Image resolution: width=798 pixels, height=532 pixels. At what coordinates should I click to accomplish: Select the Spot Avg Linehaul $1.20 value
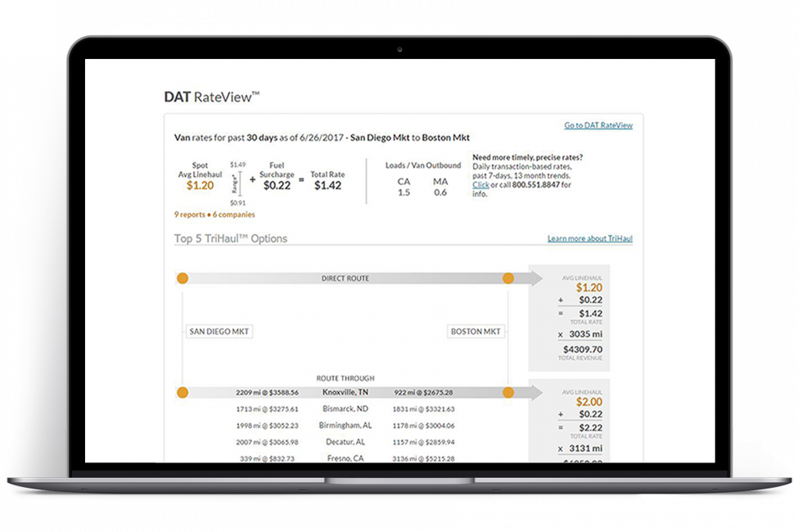point(200,185)
